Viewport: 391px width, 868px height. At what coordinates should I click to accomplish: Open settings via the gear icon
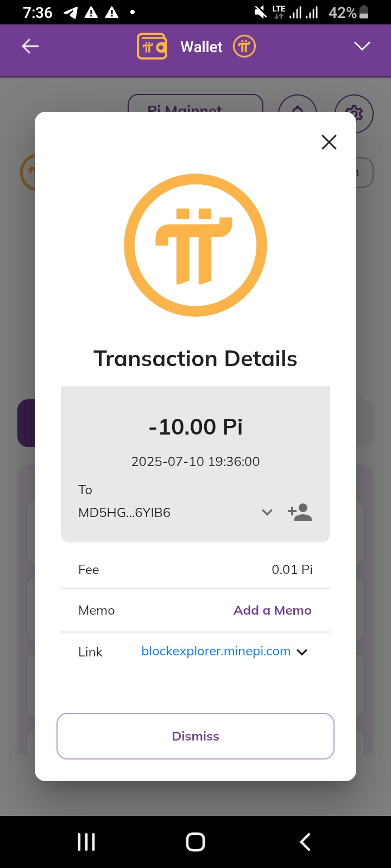[354, 113]
